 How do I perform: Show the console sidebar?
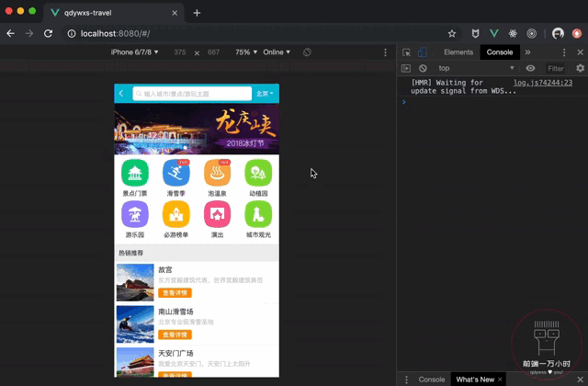[x=406, y=68]
